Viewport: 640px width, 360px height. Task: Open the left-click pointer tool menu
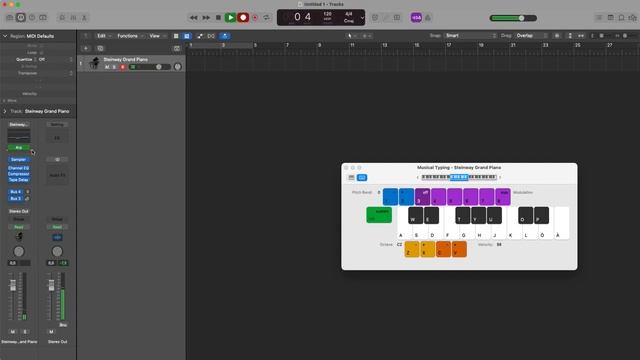[351, 36]
